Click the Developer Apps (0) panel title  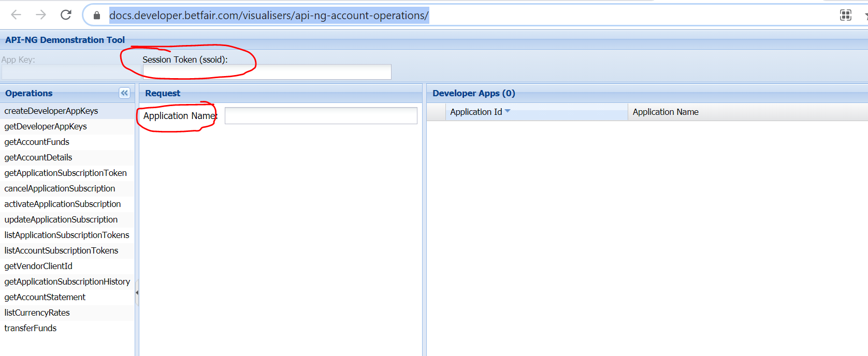coord(474,93)
